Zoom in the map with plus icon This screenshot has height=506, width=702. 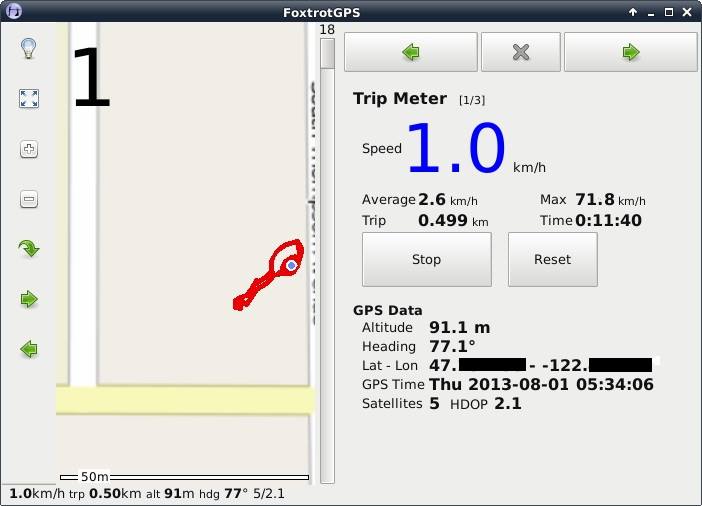coord(29,149)
